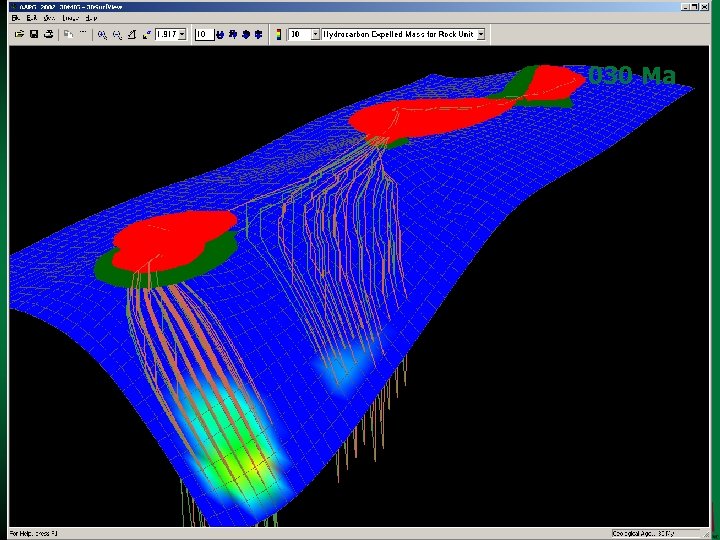The height and width of the screenshot is (540, 720).
Task: Click the second blue rotate view icon
Action: pos(233,34)
